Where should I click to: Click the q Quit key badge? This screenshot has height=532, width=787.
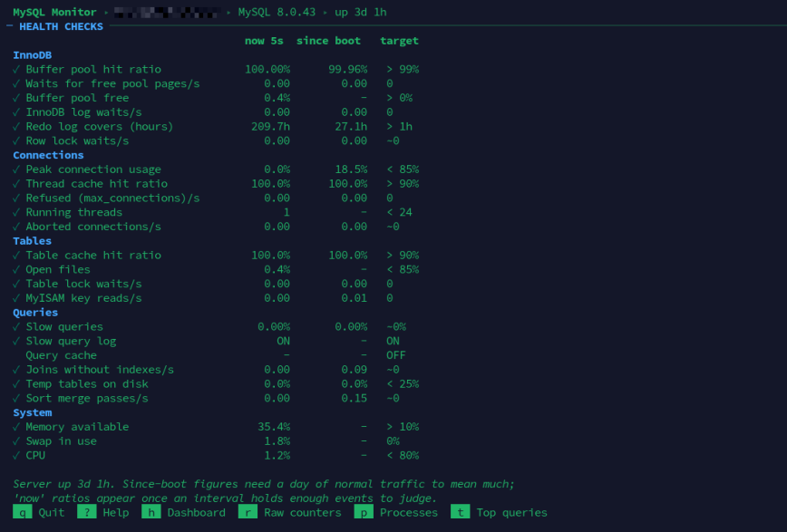[x=23, y=512]
